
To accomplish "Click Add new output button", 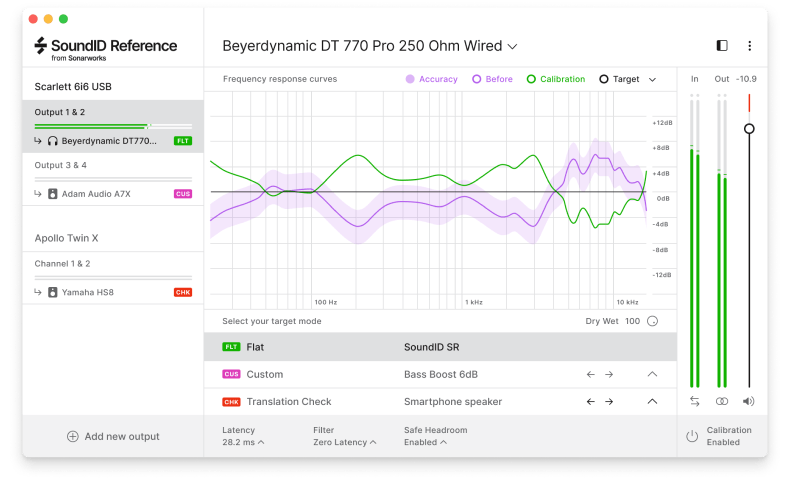I will click(x=113, y=436).
